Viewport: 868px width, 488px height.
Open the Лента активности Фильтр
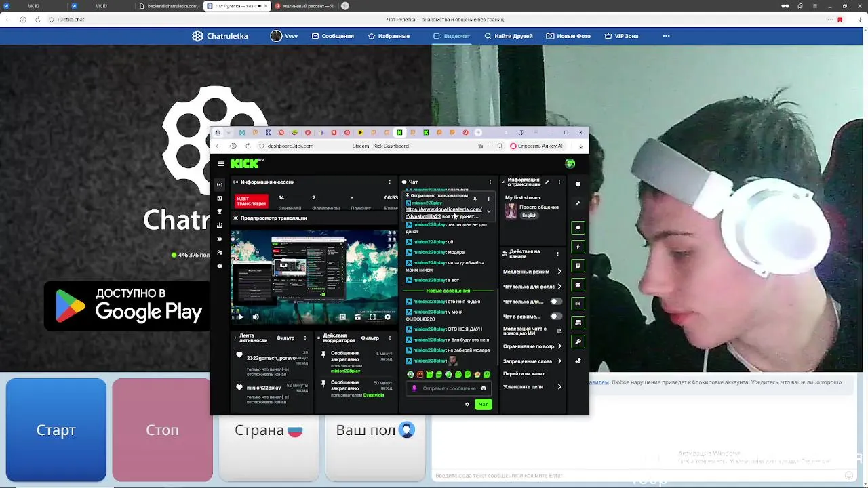pos(285,338)
